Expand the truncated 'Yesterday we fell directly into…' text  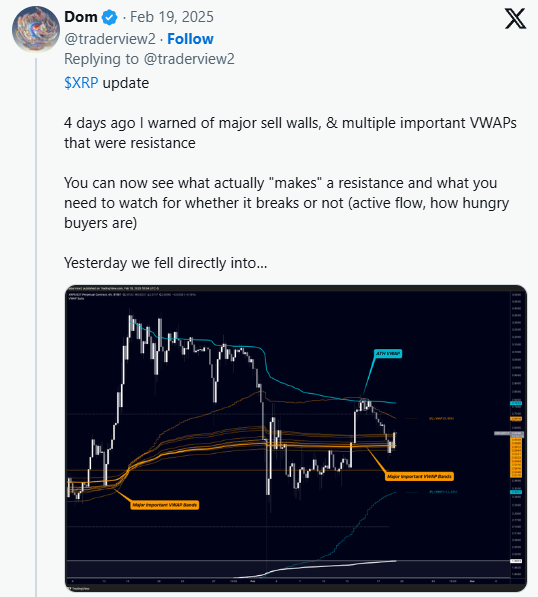coord(166,263)
